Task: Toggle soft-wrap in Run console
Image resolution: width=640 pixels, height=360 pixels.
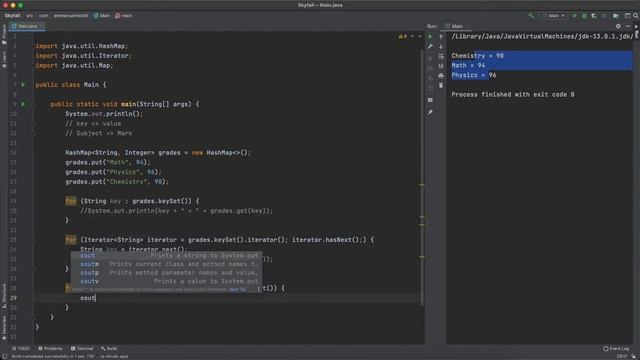Action: [x=441, y=56]
